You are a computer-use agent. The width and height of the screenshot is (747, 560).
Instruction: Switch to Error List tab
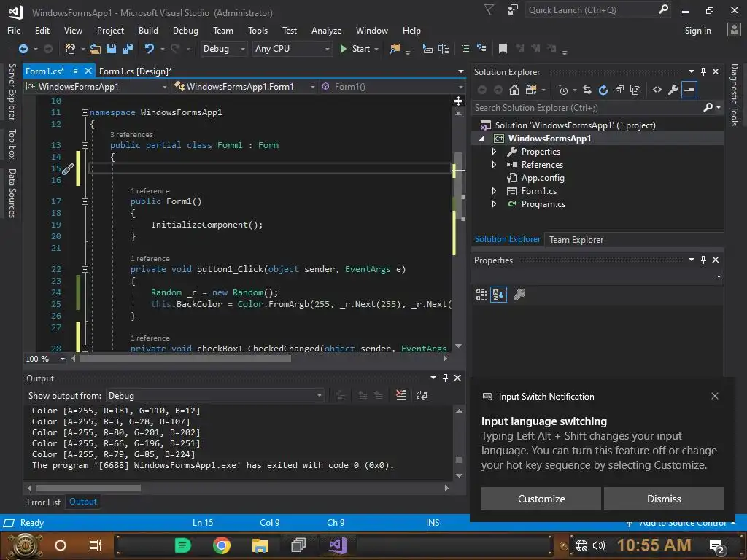44,502
